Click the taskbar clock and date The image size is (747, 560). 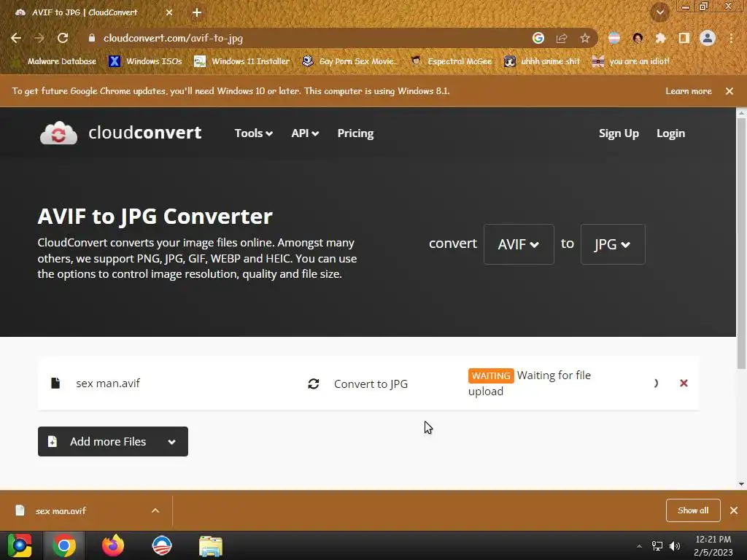[x=713, y=546]
